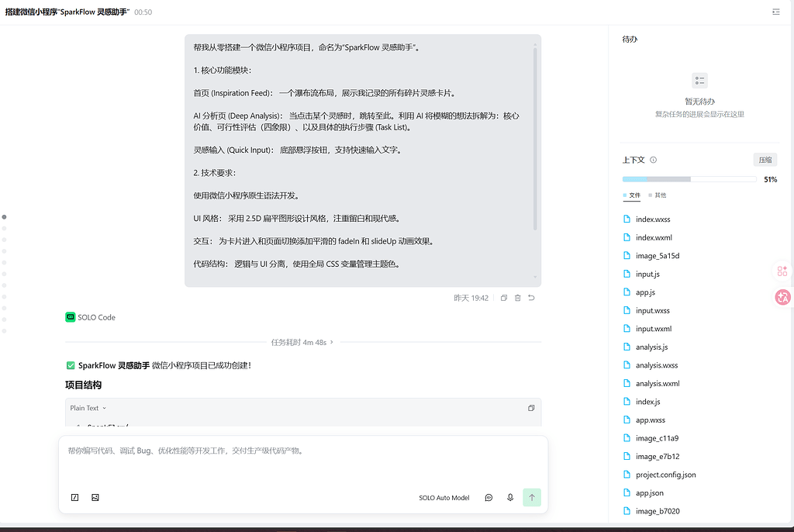Open input.wxss in the file list
The width and height of the screenshot is (794, 532).
click(x=653, y=310)
